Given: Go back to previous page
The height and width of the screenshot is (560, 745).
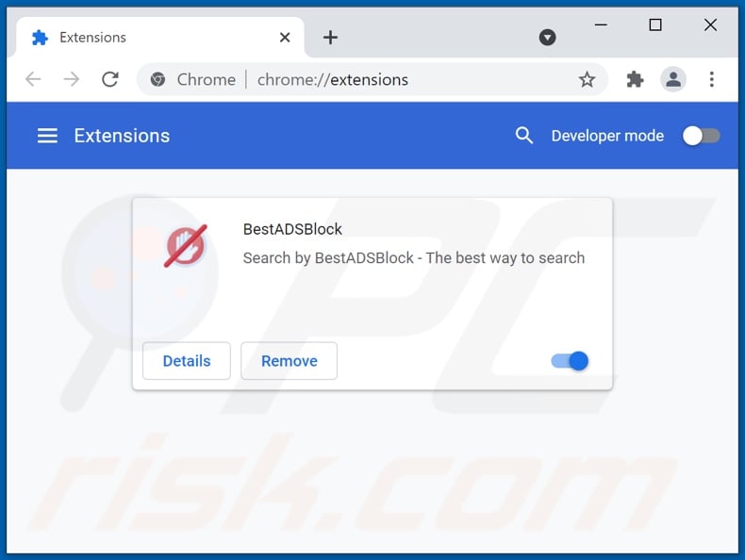Looking at the screenshot, I should click(33, 79).
